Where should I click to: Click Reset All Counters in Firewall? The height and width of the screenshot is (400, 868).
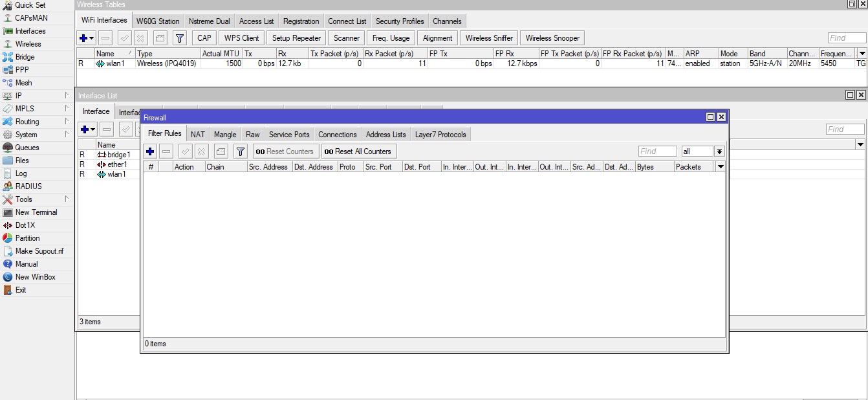pos(359,151)
